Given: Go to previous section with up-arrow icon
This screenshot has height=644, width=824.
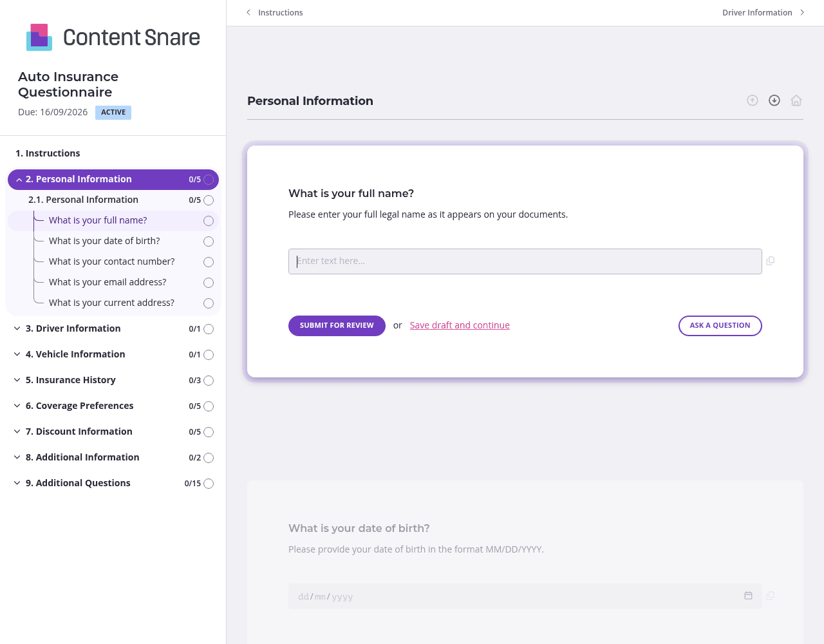Looking at the screenshot, I should click(753, 100).
